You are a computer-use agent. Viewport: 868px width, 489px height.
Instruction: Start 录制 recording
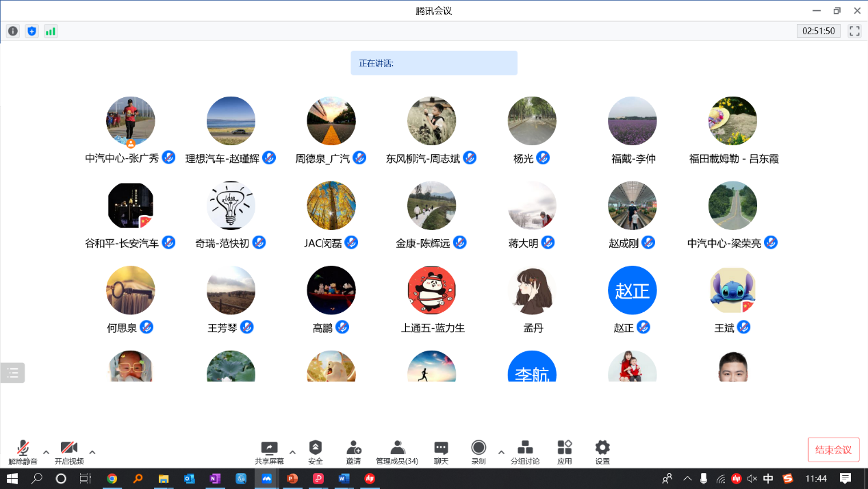click(478, 452)
